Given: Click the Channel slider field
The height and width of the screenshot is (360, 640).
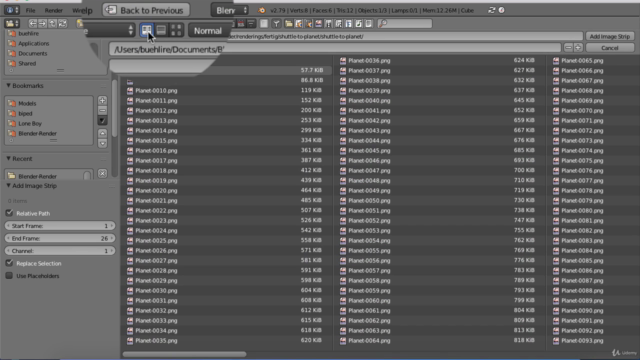Looking at the screenshot, I should click(x=60, y=251).
